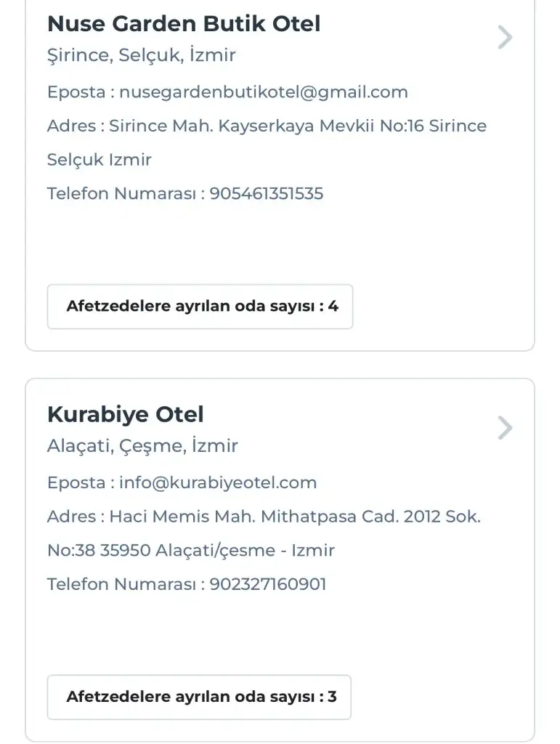Tap email info@kurabiyeotel.com
The width and height of the screenshot is (560, 744).
click(218, 482)
